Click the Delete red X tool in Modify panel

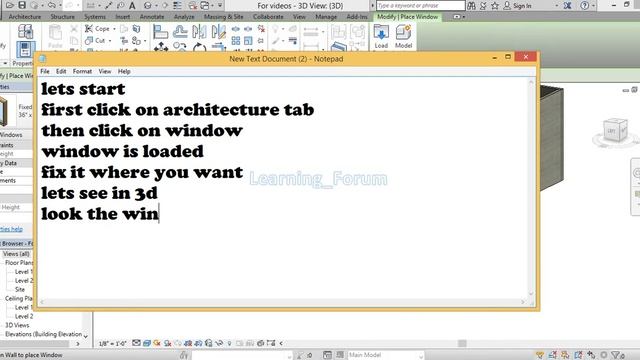point(261,29)
